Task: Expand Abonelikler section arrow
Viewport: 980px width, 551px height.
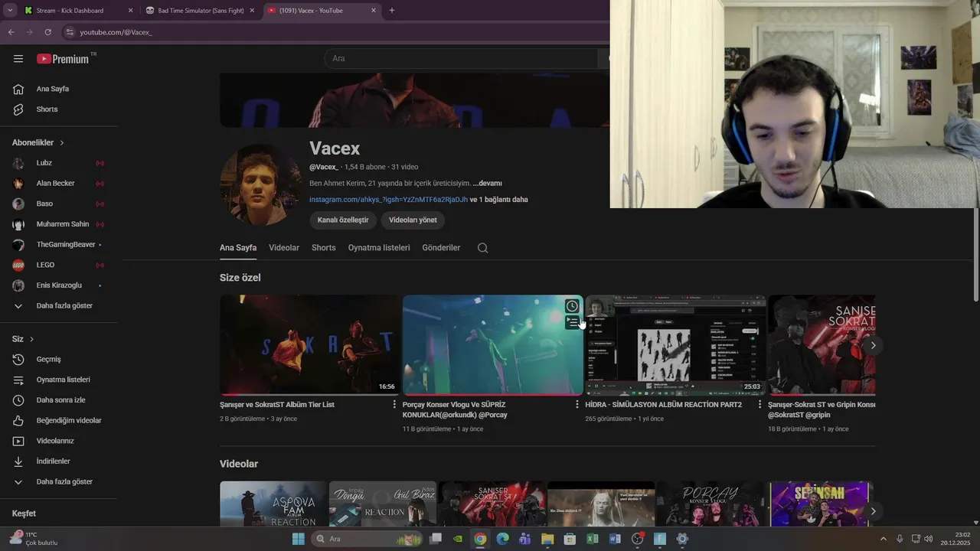Action: tap(62, 143)
